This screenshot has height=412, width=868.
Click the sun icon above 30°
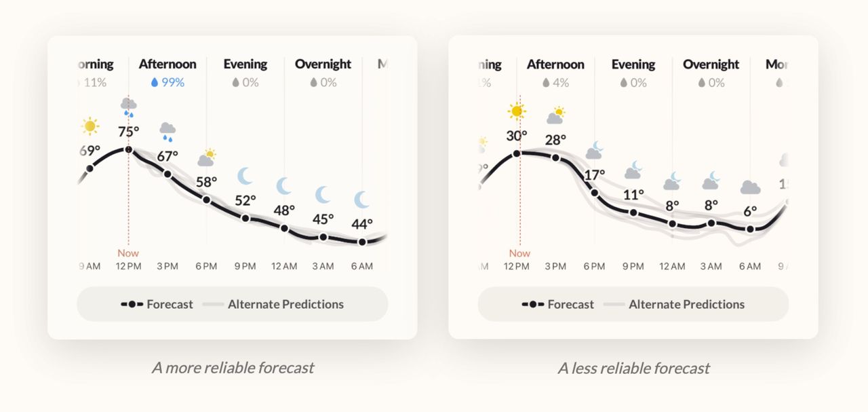517,111
